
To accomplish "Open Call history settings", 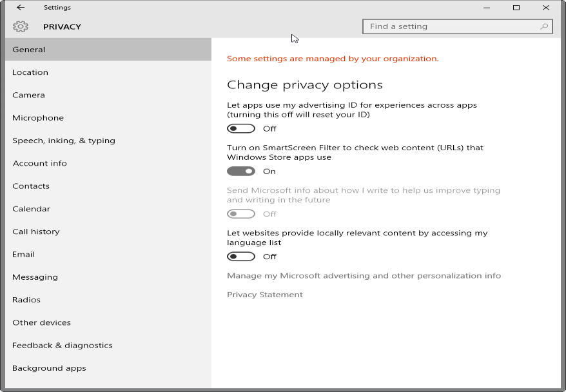I will point(35,231).
